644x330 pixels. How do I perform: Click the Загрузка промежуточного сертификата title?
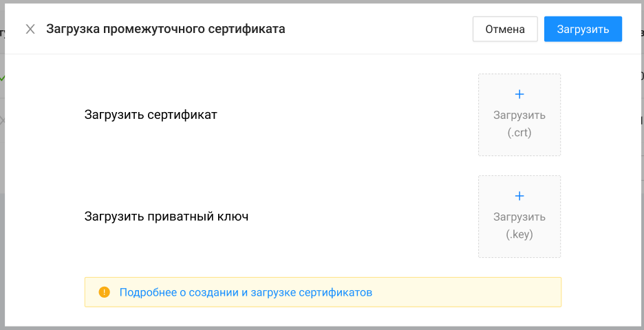[x=165, y=29]
